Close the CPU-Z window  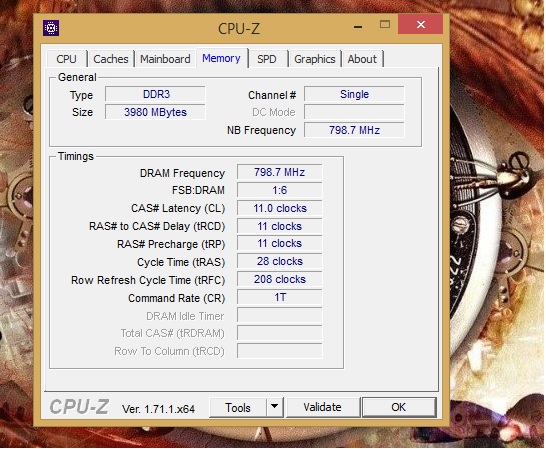point(421,24)
